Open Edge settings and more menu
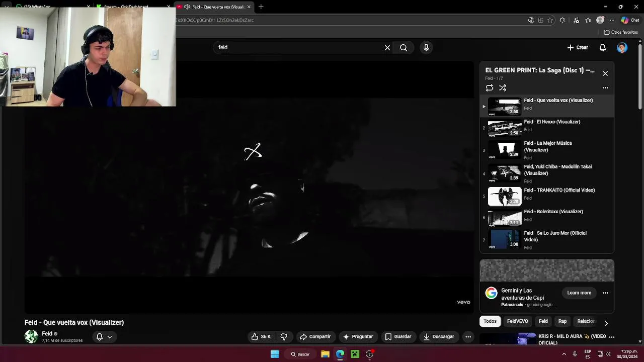The image size is (644, 362). pos(612,20)
